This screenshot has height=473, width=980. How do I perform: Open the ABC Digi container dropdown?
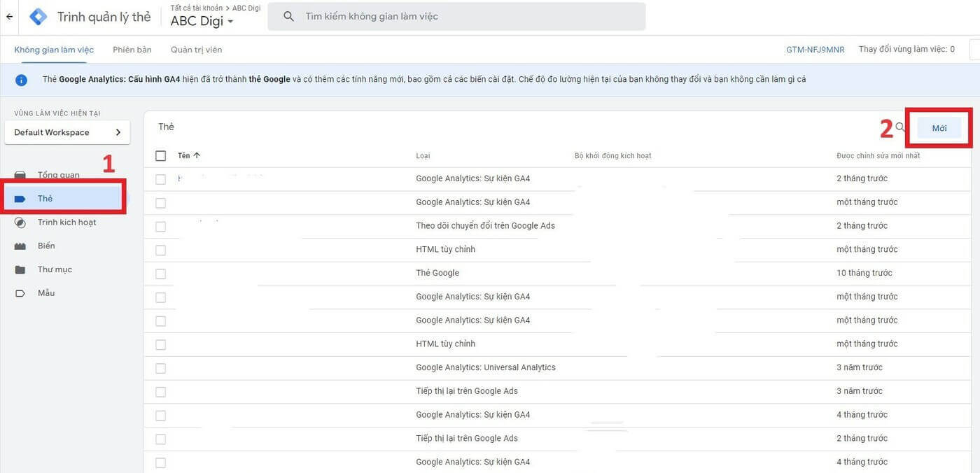202,21
